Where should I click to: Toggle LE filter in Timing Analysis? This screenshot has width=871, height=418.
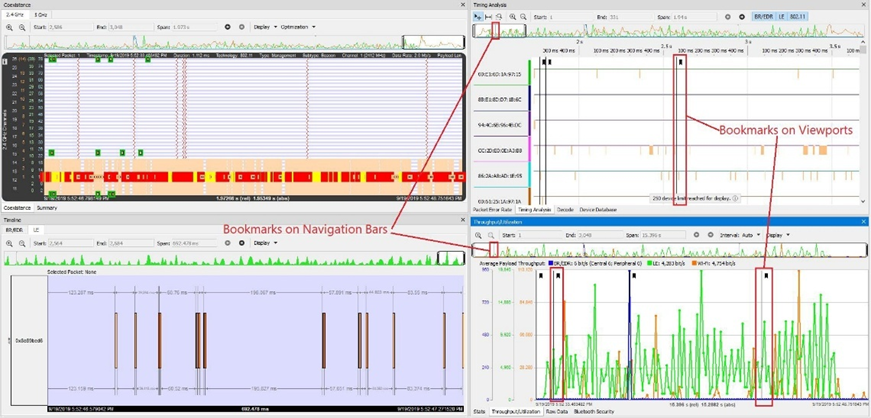(x=780, y=17)
